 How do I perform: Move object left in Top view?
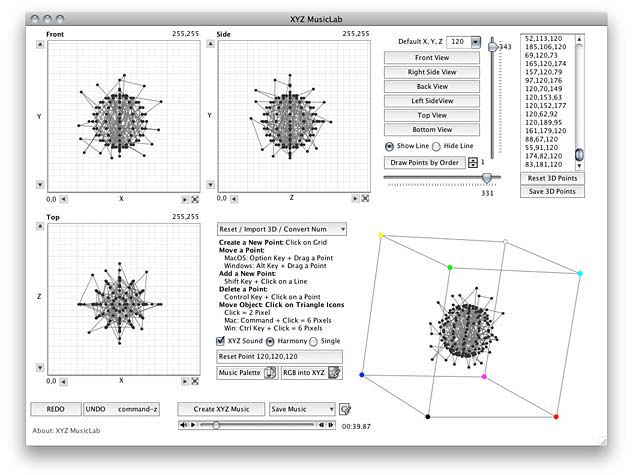64,382
